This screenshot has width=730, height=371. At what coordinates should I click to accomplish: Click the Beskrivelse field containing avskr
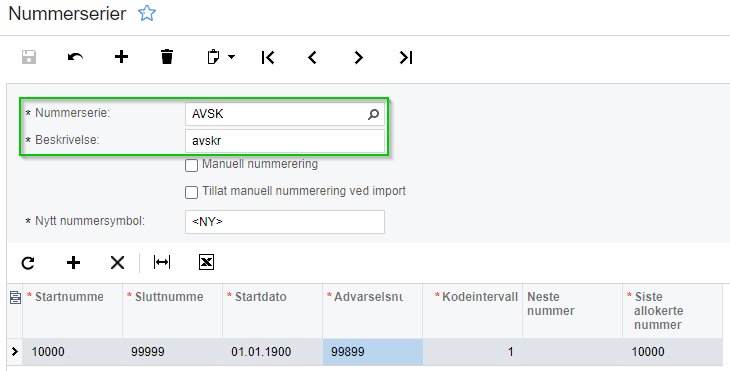click(x=285, y=141)
